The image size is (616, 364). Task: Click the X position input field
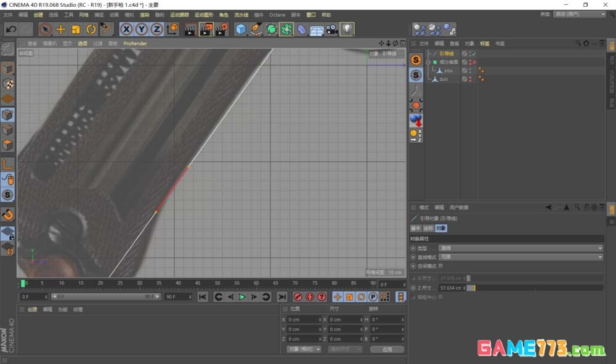click(x=302, y=320)
